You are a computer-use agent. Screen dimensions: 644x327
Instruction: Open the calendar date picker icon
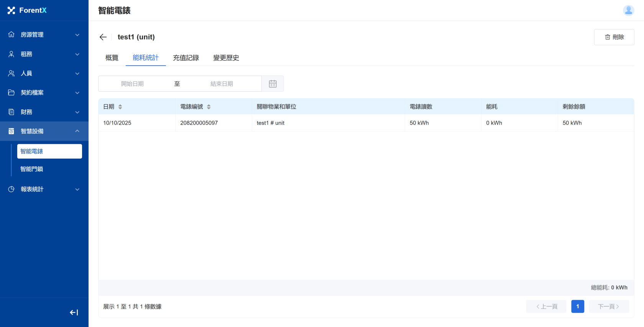[x=273, y=84]
